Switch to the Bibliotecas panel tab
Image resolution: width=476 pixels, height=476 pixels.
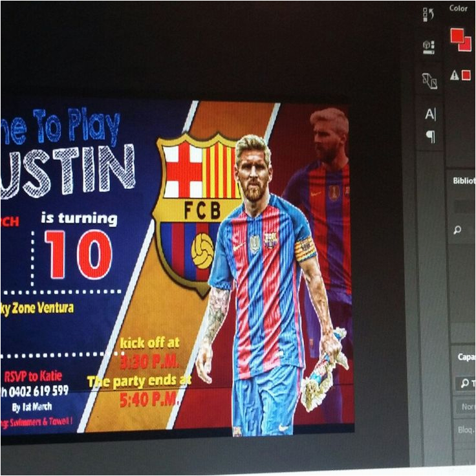click(464, 180)
